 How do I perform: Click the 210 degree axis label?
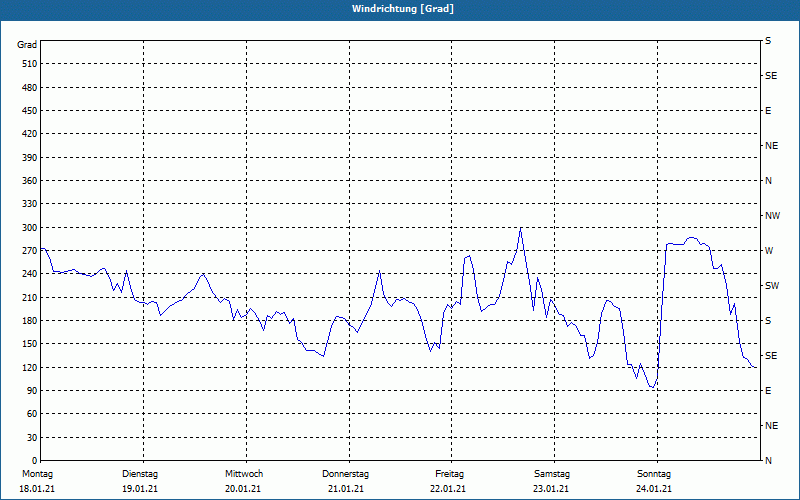29,297
